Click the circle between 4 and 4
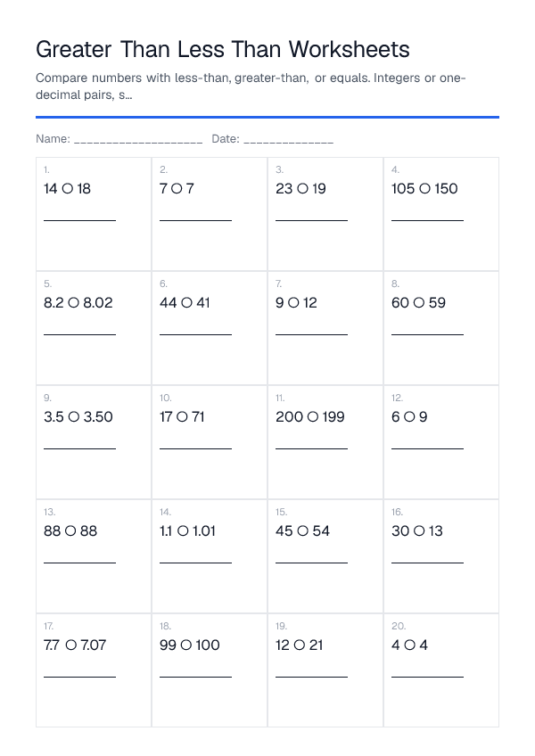Screen dimensions: 535x756 pyautogui.click(x=409, y=645)
